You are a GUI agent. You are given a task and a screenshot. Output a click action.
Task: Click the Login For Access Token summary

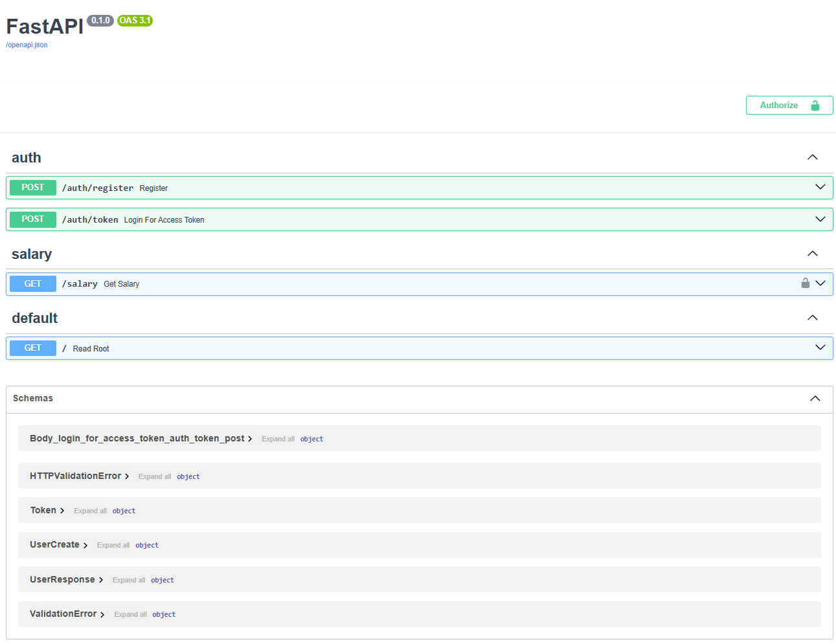coord(164,220)
